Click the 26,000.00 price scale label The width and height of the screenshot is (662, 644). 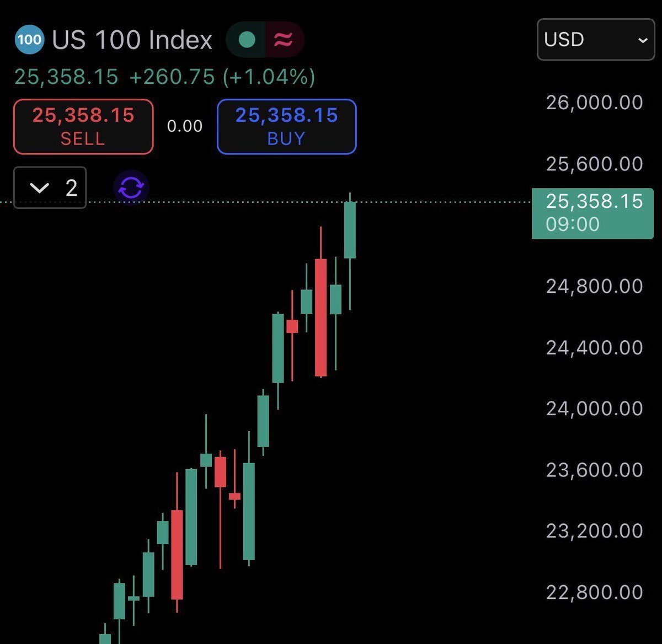point(594,103)
